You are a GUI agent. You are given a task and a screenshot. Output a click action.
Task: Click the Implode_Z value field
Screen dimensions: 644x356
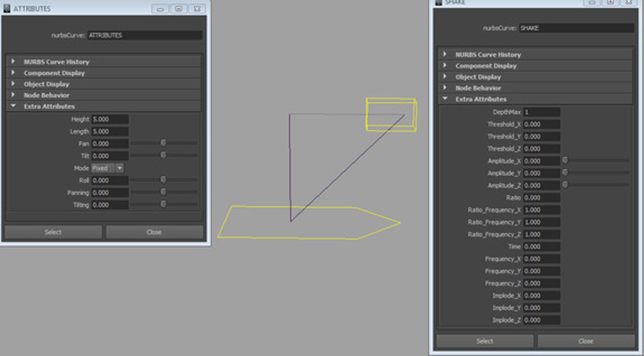541,320
